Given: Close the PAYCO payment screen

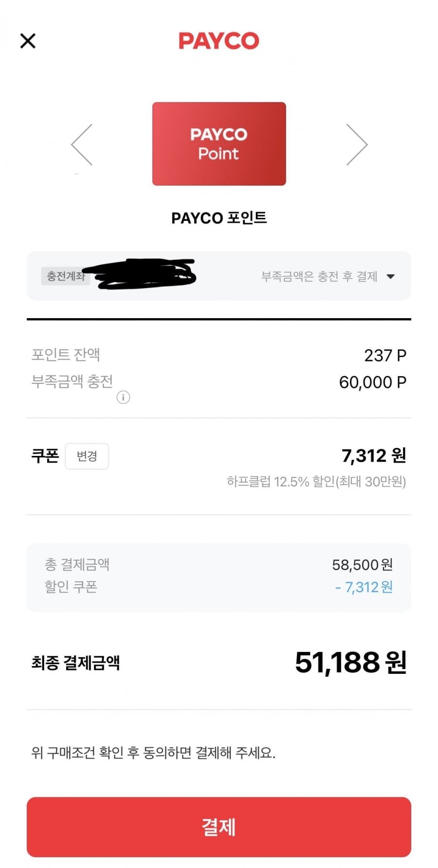Looking at the screenshot, I should point(28,41).
